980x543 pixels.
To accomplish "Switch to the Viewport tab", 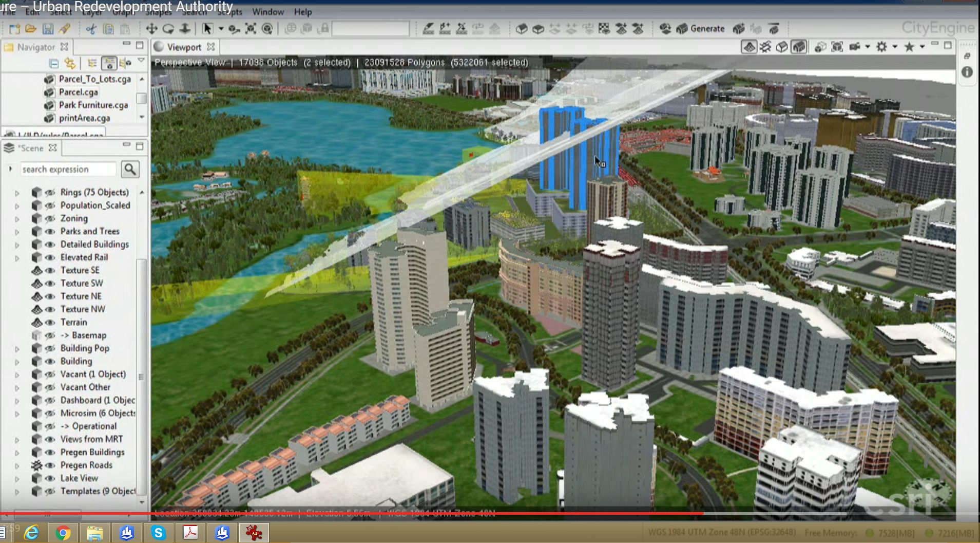I will tap(184, 47).
